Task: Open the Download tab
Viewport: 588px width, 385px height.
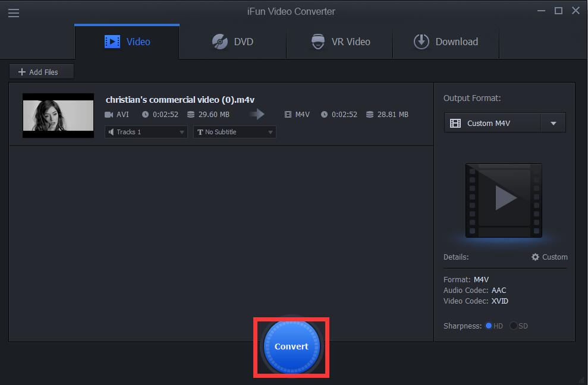Action: pyautogui.click(x=446, y=42)
